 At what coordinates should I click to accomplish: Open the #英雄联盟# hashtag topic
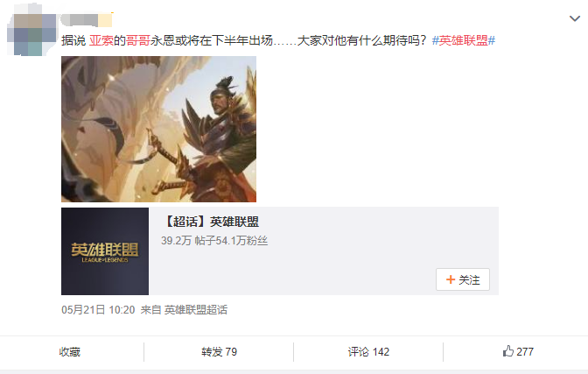coord(464,40)
